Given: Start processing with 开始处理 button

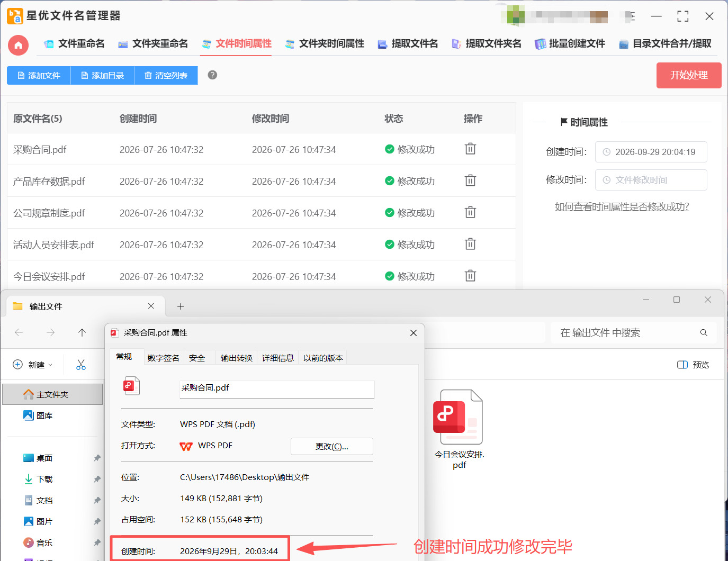Looking at the screenshot, I should [689, 75].
